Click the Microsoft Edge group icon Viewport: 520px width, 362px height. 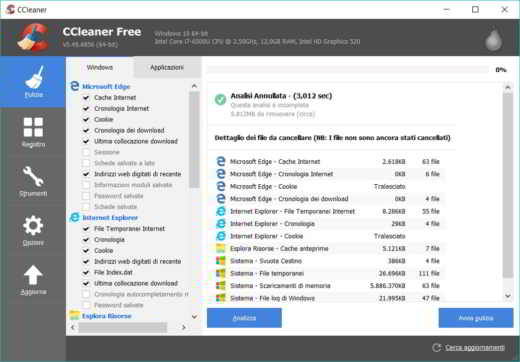tap(75, 86)
